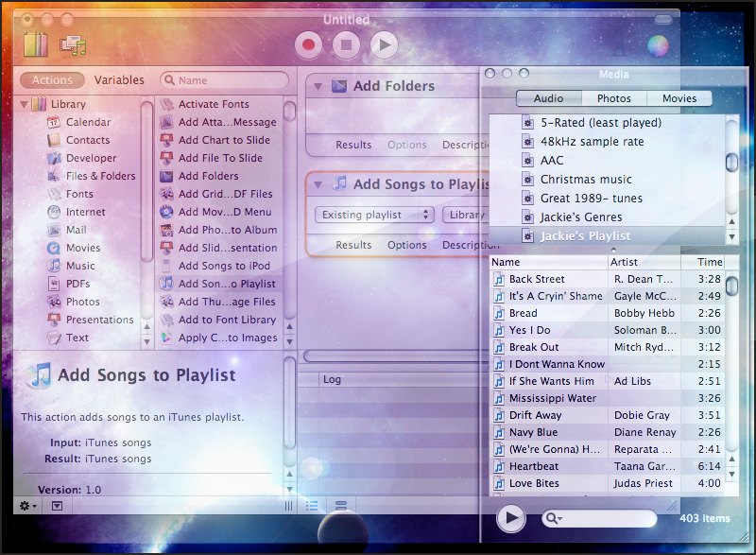This screenshot has height=555, width=756.
Task: Sort songs by the Artist column header
Action: click(x=644, y=262)
